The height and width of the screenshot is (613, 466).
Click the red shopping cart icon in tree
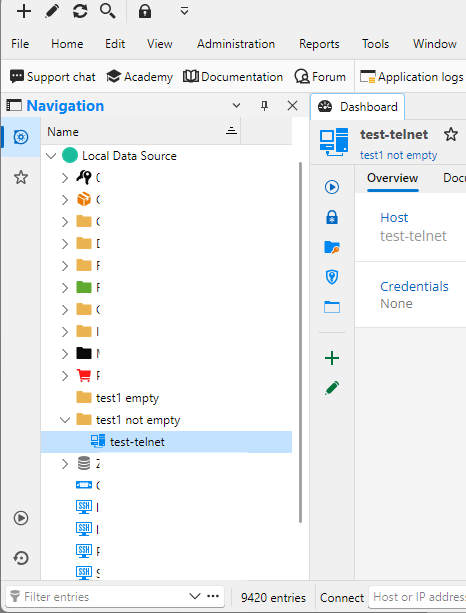click(x=84, y=375)
